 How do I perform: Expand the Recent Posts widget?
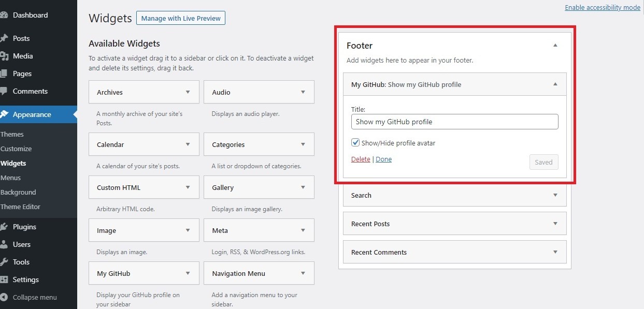click(555, 224)
